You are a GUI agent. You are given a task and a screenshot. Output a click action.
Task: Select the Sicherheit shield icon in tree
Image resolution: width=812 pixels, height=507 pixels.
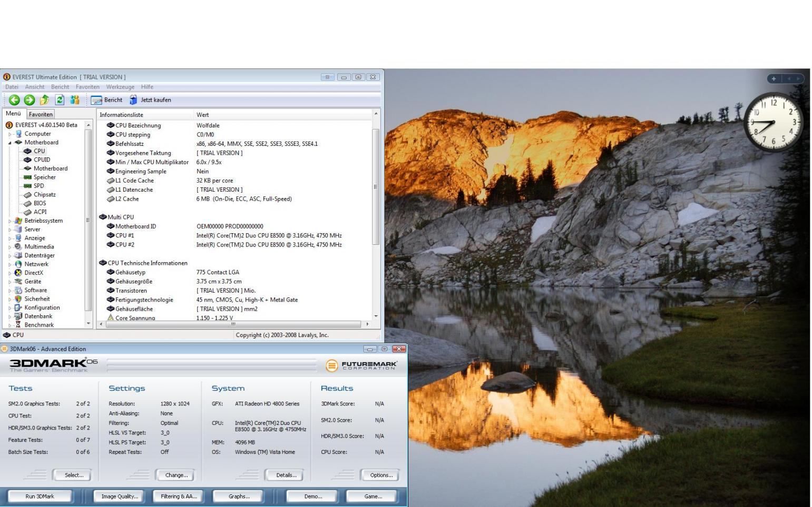click(18, 299)
